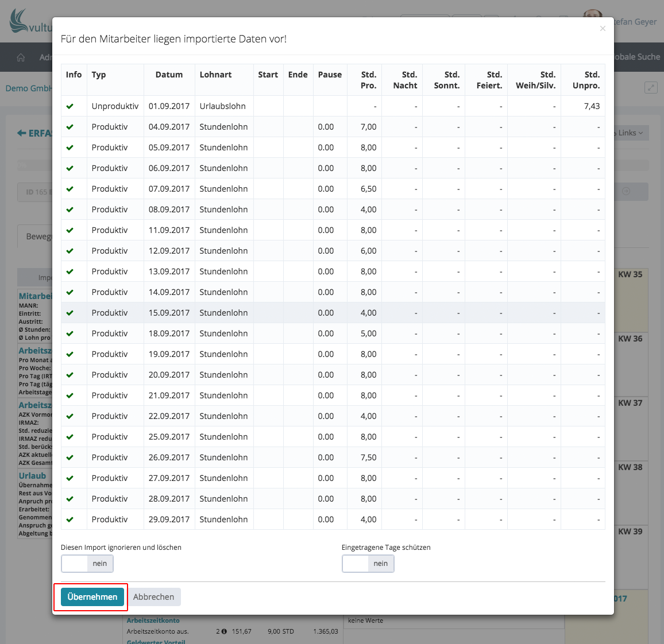Viewport: 664px width, 644px height.
Task: Click the Datum column header
Action: pos(169,75)
